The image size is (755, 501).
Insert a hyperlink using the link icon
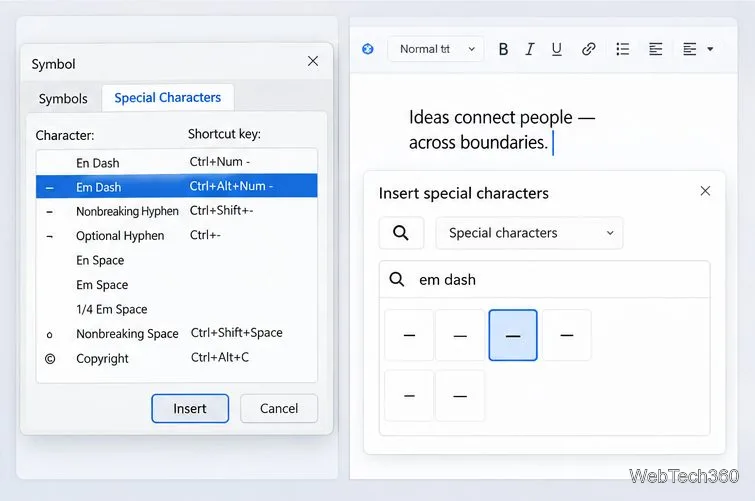click(588, 49)
